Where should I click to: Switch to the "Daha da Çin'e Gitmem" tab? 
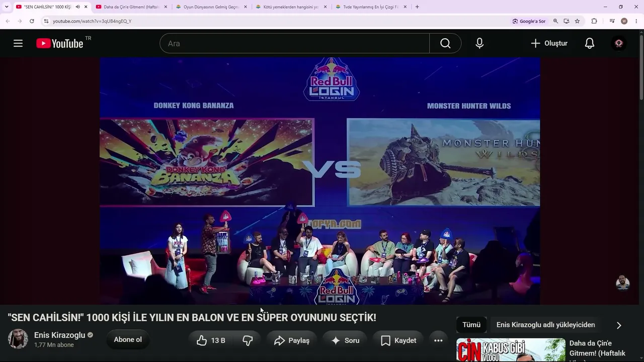pyautogui.click(x=131, y=7)
